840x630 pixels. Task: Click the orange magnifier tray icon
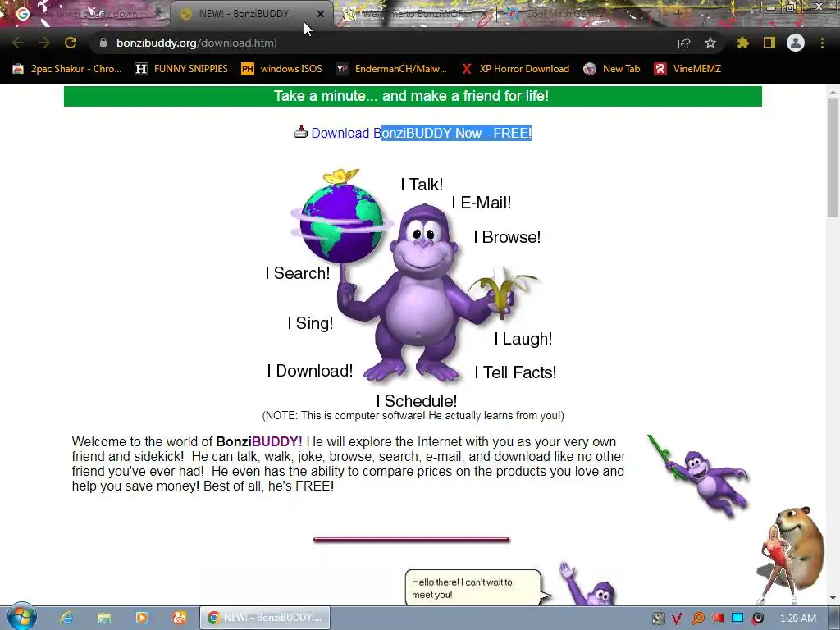pos(697,619)
